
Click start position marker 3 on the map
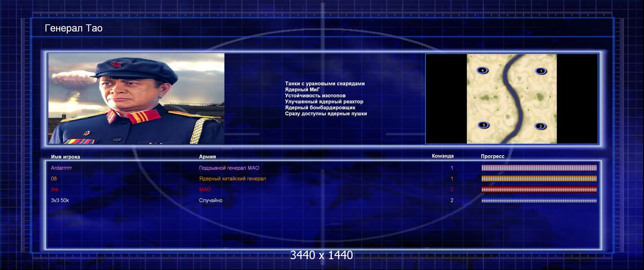(x=484, y=125)
